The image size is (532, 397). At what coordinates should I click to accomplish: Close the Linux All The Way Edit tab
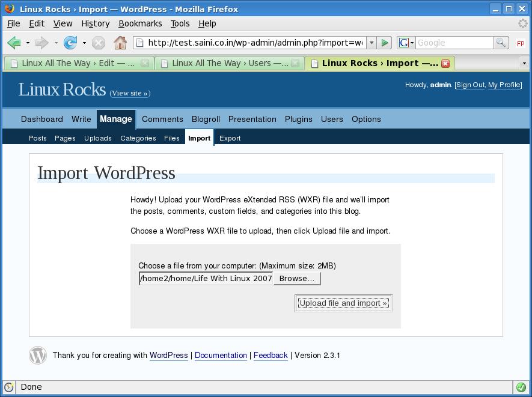[145, 64]
